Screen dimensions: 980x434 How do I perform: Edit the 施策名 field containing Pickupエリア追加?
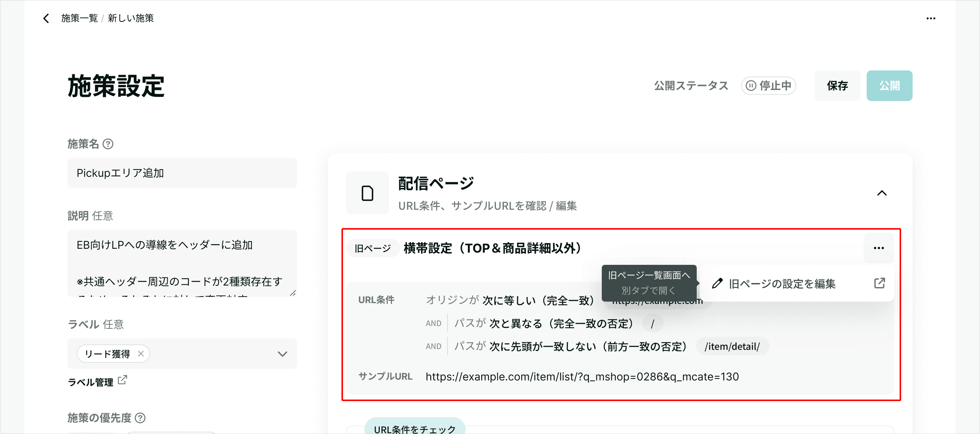pos(182,173)
